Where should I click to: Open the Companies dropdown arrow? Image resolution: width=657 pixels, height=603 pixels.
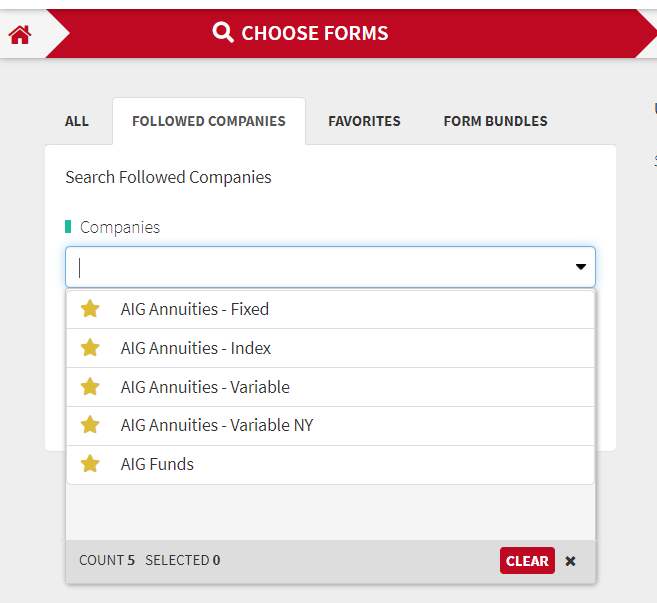[x=580, y=267]
